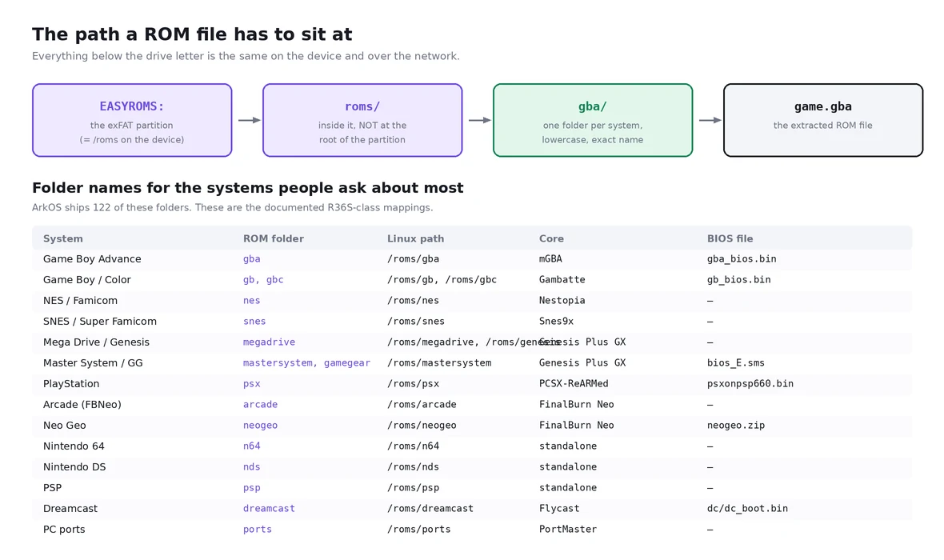Click the "psp" ROM folder cell
Viewport: 944px width, 560px height.
point(252,488)
